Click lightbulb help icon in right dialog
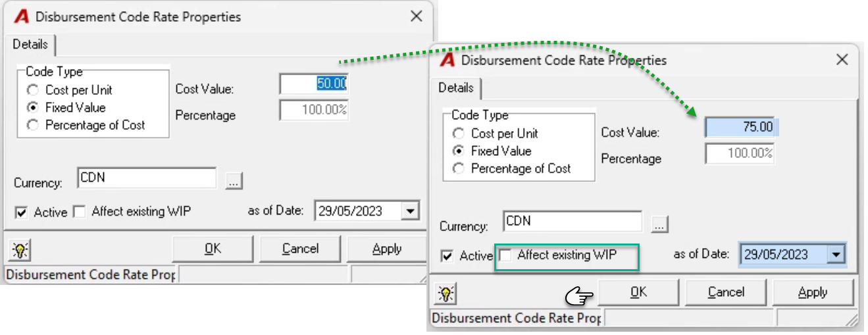 pyautogui.click(x=446, y=294)
